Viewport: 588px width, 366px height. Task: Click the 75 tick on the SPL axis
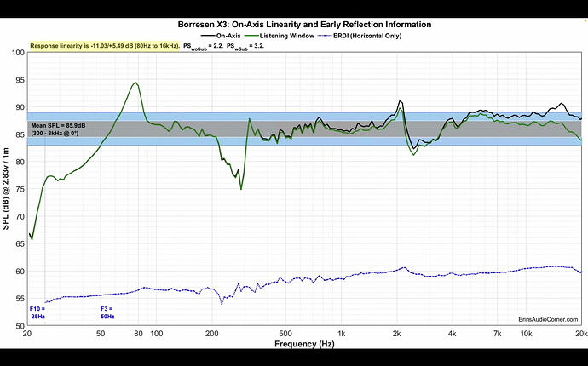point(20,190)
